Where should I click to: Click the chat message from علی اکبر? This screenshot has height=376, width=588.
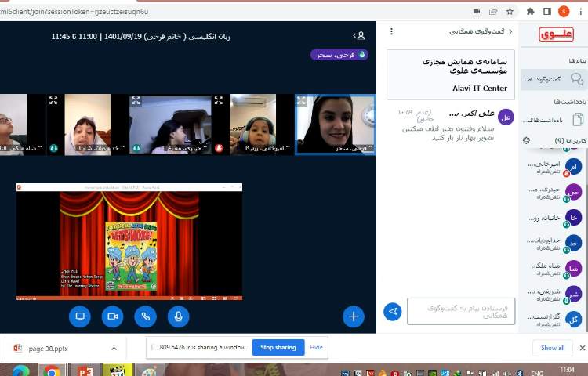click(x=448, y=133)
